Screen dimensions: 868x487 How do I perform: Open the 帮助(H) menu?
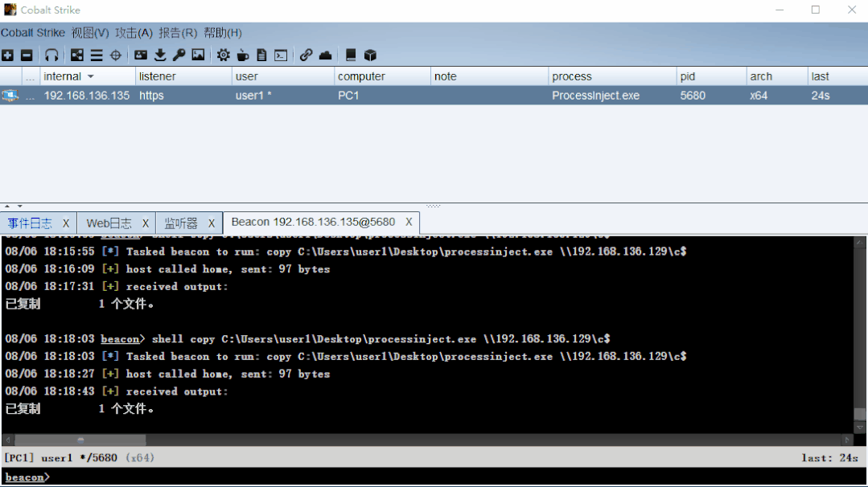point(223,33)
